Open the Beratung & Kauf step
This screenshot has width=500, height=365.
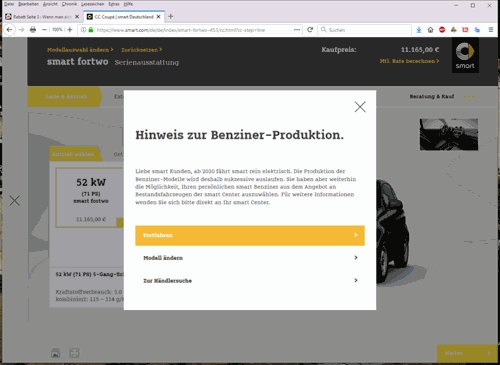pos(432,97)
